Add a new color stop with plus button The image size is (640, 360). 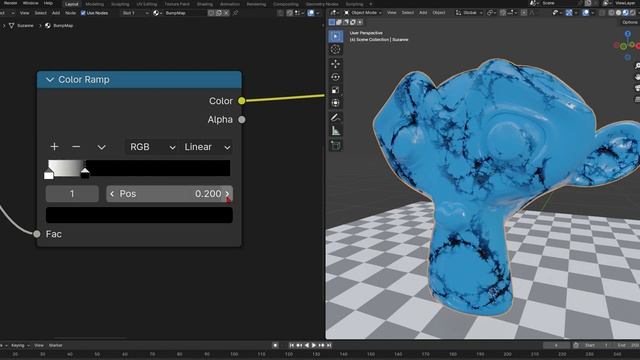54,147
